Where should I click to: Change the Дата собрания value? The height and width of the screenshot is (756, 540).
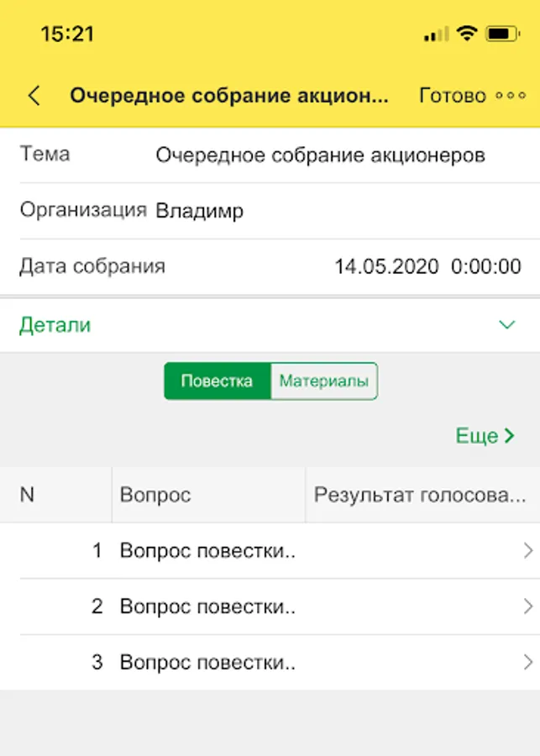tap(427, 267)
